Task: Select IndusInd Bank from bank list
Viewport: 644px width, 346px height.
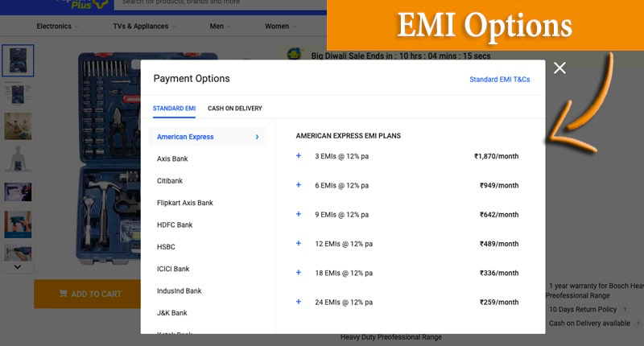Action: click(179, 291)
